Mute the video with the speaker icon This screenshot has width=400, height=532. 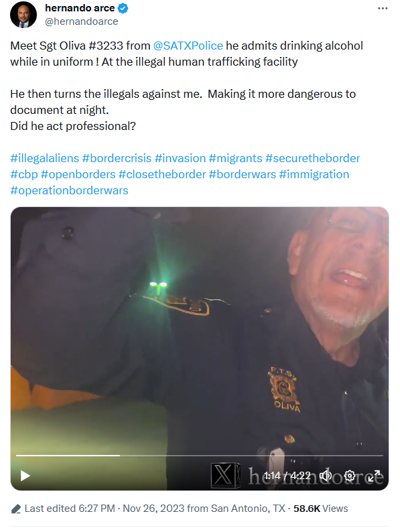[x=326, y=476]
